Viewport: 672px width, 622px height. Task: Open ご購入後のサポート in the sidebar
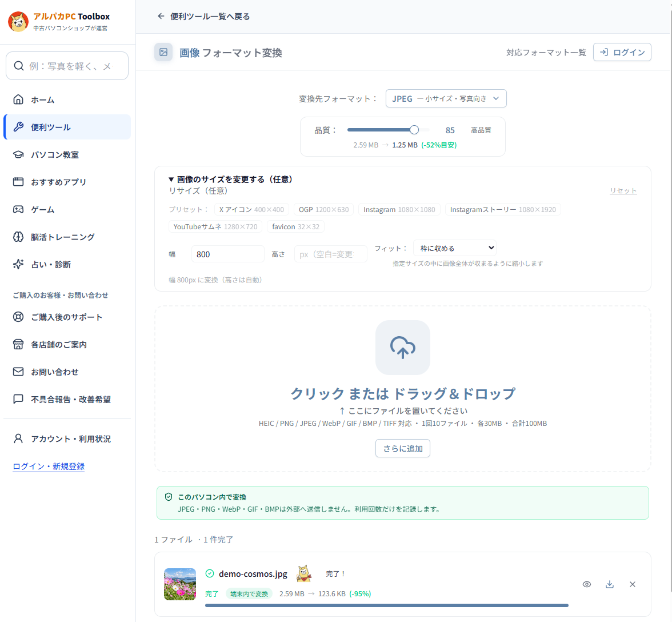point(67,317)
